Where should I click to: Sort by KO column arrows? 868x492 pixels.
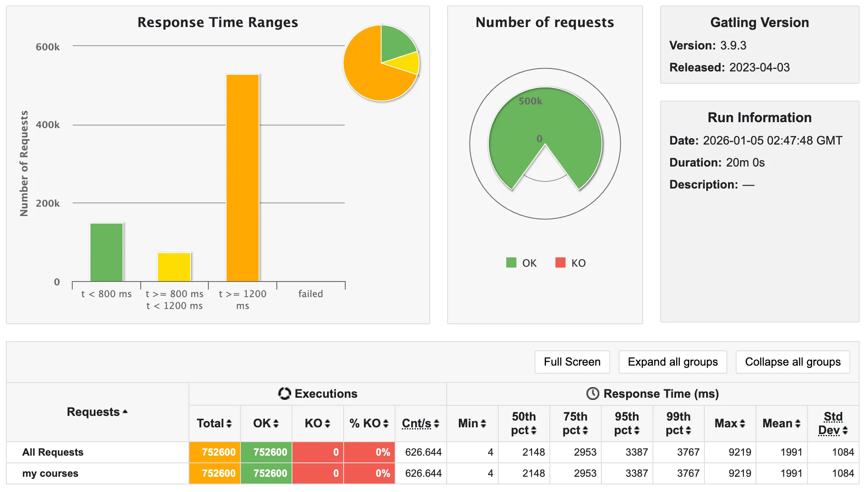[x=327, y=424]
